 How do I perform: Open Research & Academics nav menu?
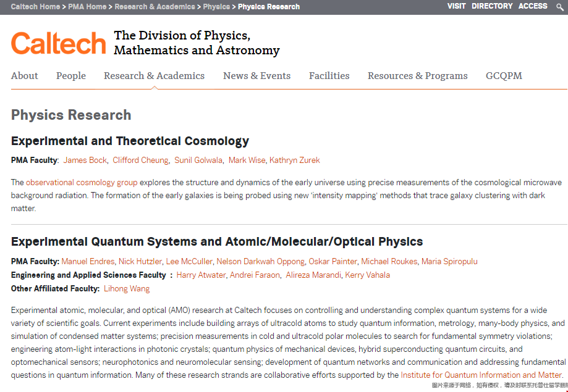[x=155, y=76]
